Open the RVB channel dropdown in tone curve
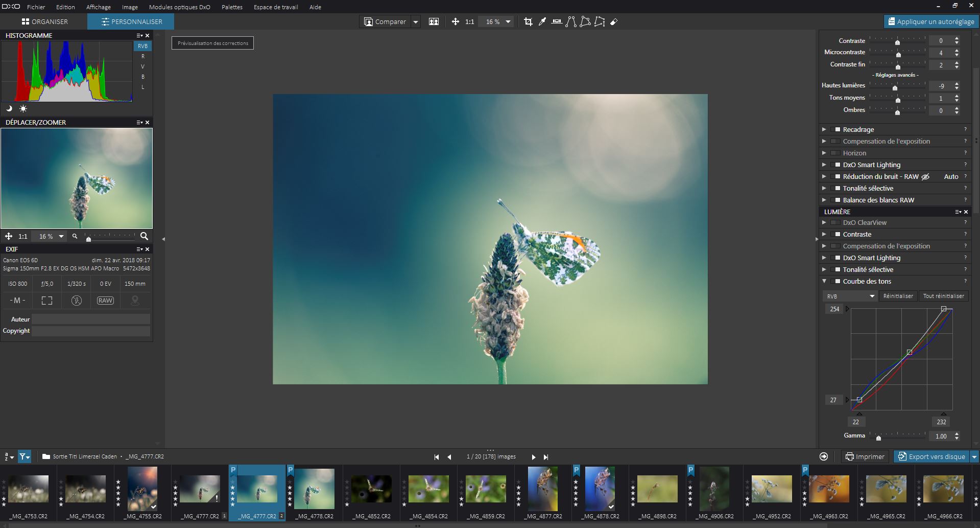 [x=850, y=296]
